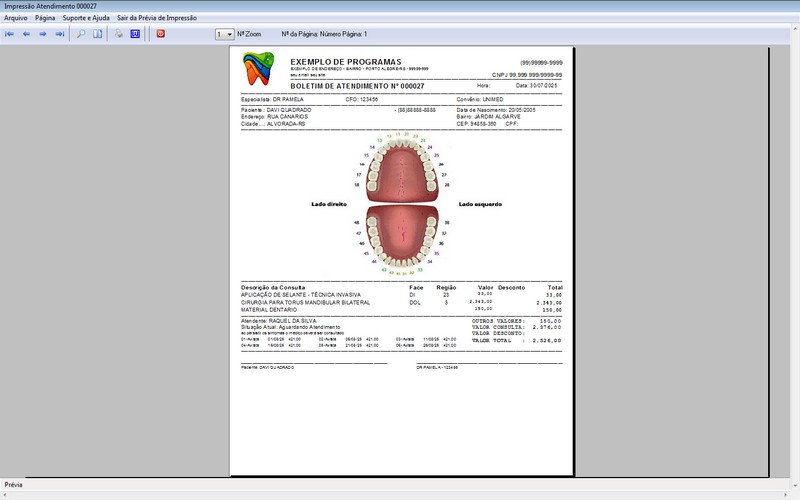Go to the first page of preview
Screen dimensions: 800x500
click(x=9, y=34)
